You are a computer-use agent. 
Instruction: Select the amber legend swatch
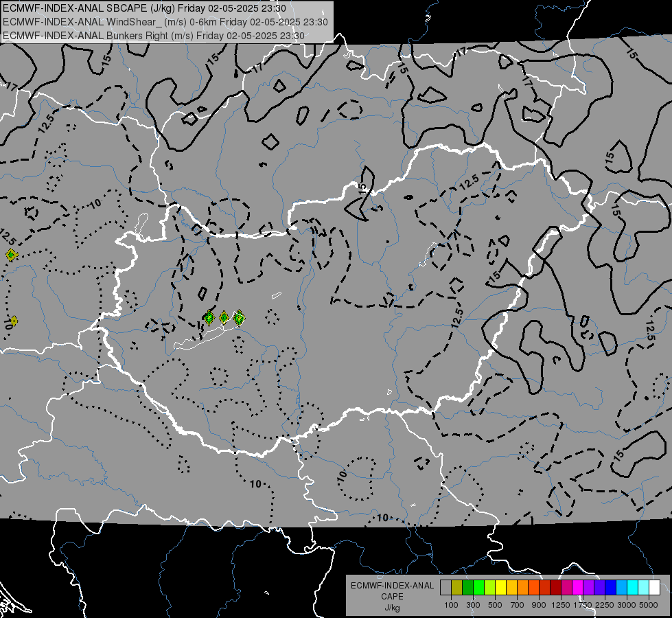511,588
